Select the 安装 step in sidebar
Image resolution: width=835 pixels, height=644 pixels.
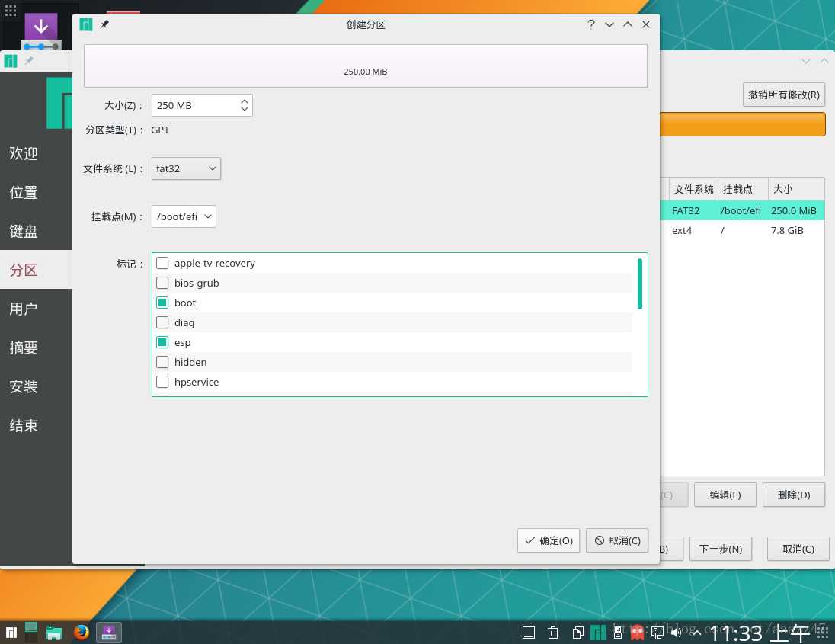24,386
